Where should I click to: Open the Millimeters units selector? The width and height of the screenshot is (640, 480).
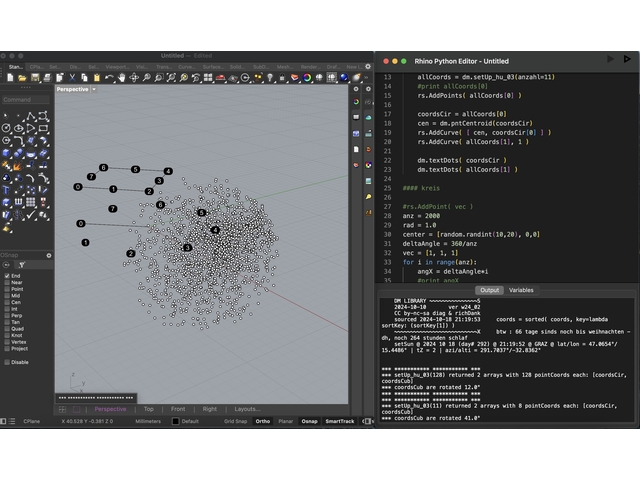pos(148,421)
